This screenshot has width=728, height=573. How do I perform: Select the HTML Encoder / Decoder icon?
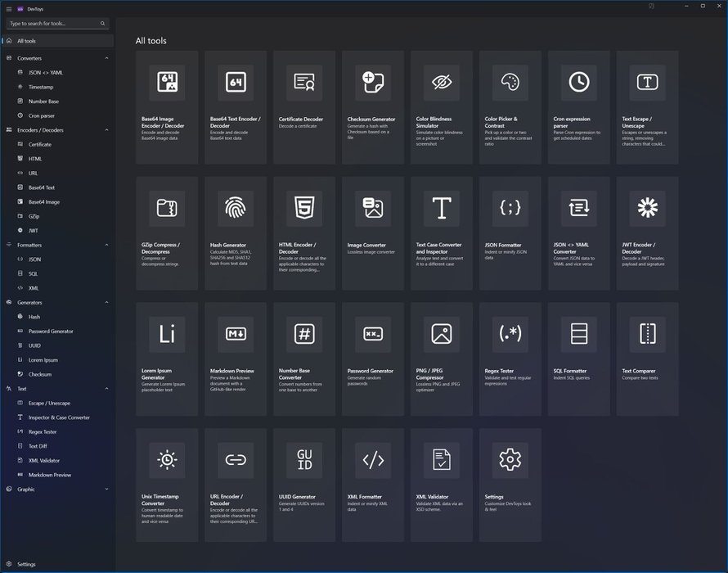click(304, 208)
